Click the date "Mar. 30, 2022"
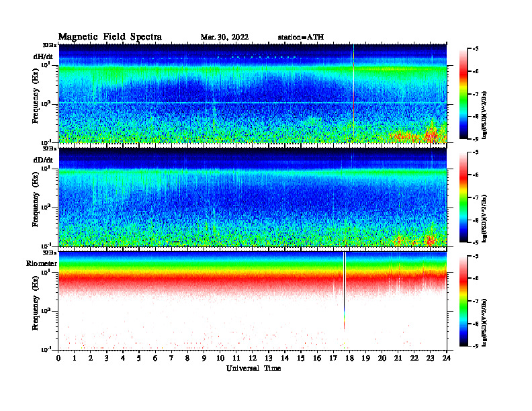Viewport: 532px width, 411px height. click(x=224, y=38)
